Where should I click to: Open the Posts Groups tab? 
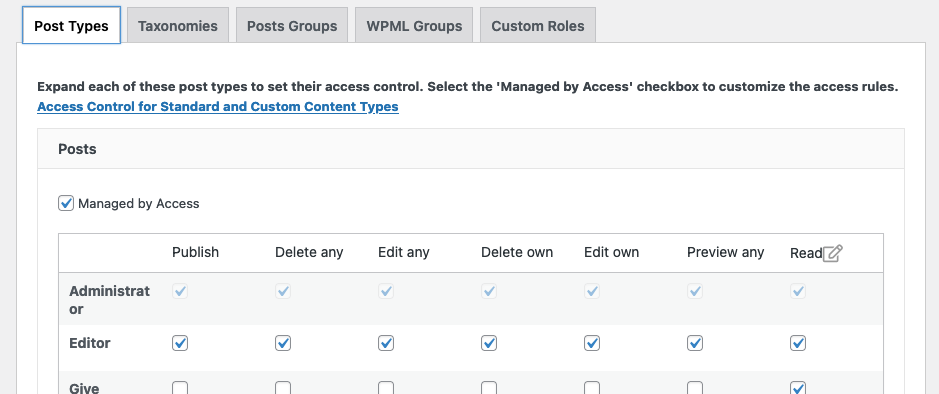click(292, 26)
